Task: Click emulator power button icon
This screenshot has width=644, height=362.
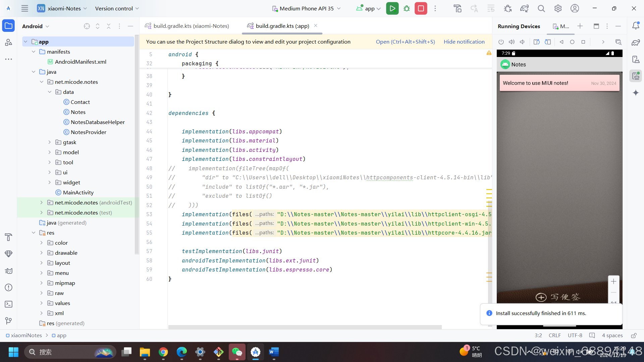Action: click(x=501, y=42)
